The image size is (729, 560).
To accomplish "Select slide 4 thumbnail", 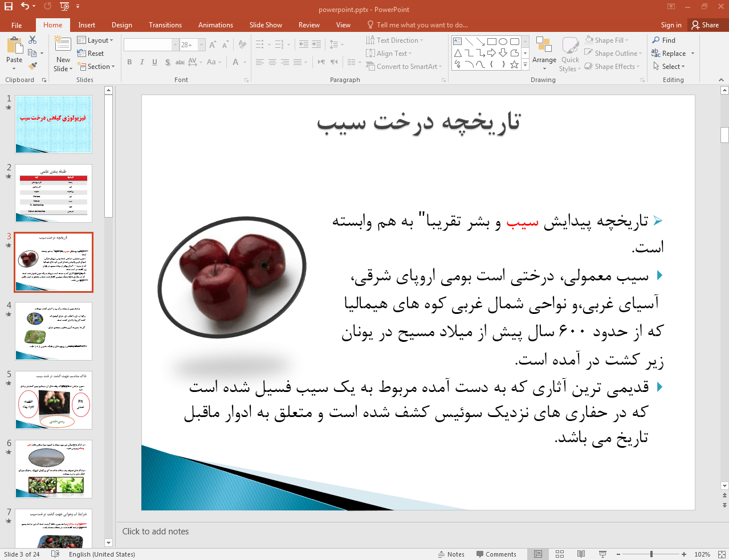I will click(54, 331).
